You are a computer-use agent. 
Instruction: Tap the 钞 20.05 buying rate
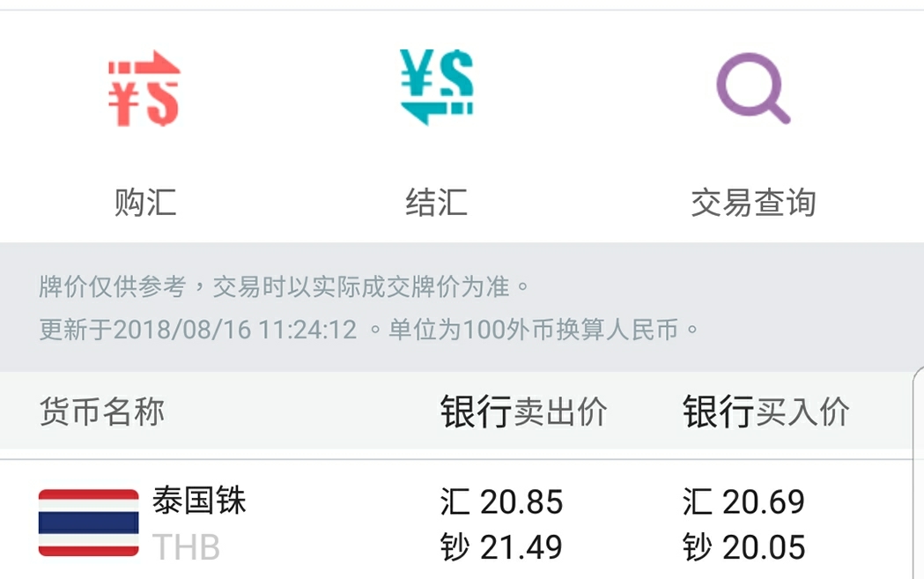pyautogui.click(x=743, y=548)
